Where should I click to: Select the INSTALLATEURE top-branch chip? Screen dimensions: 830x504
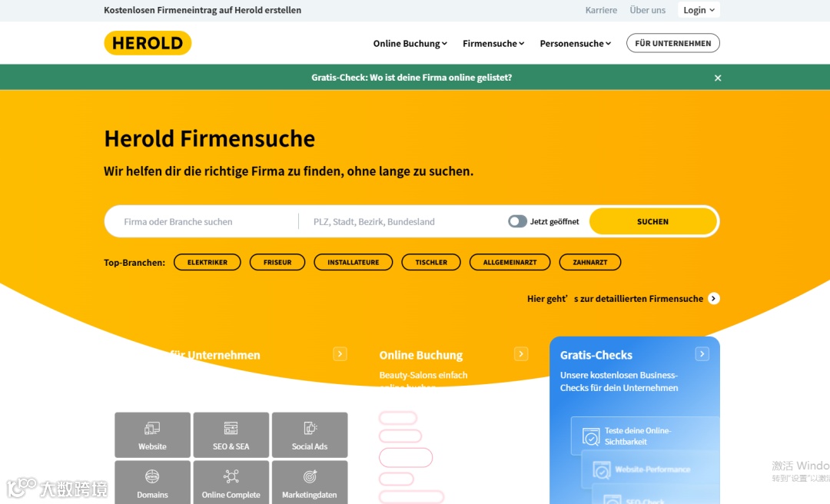click(353, 262)
